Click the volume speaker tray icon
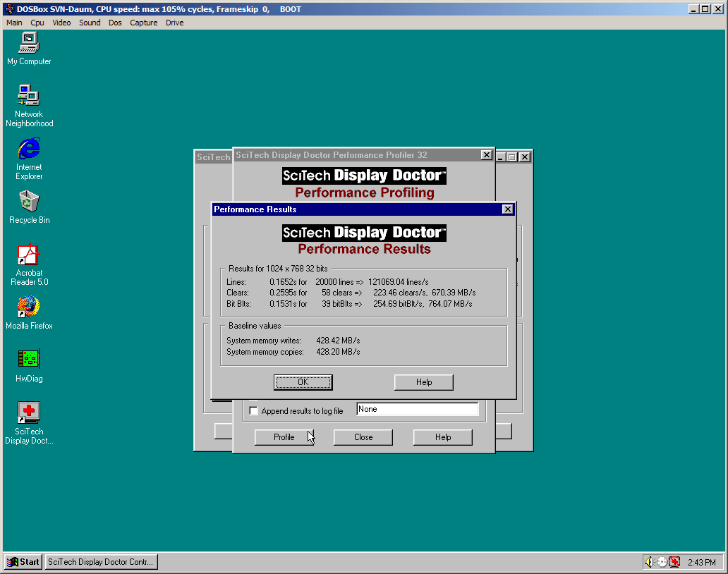The image size is (728, 574). [x=648, y=562]
